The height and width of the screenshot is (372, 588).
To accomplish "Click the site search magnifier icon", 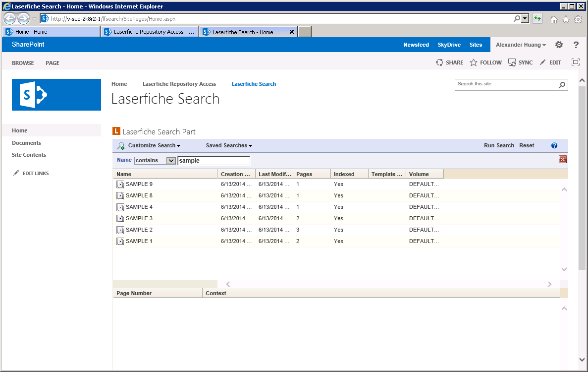I will pyautogui.click(x=562, y=85).
